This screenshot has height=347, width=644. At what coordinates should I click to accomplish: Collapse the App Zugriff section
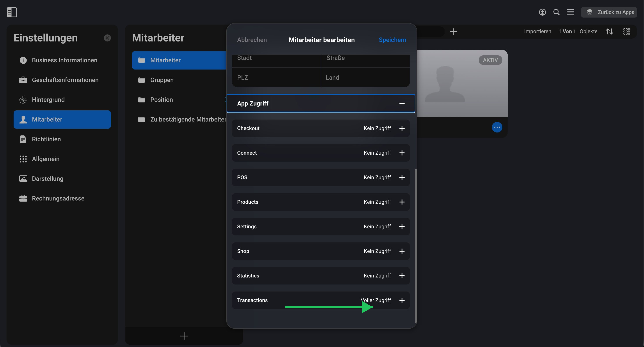[x=402, y=103]
